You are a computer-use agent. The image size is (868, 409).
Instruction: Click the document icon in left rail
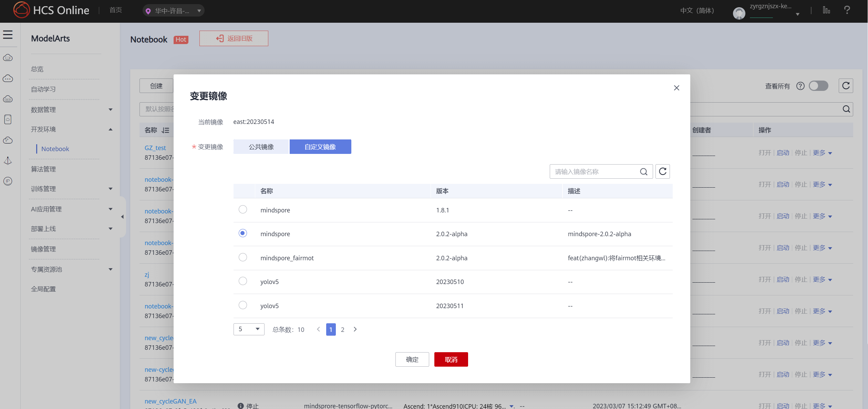pyautogui.click(x=8, y=119)
